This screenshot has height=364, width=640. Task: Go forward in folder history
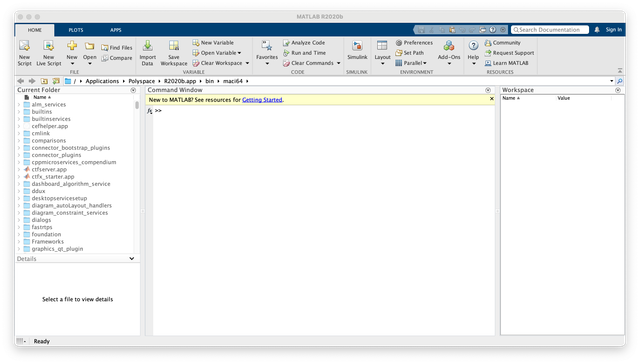[x=32, y=81]
